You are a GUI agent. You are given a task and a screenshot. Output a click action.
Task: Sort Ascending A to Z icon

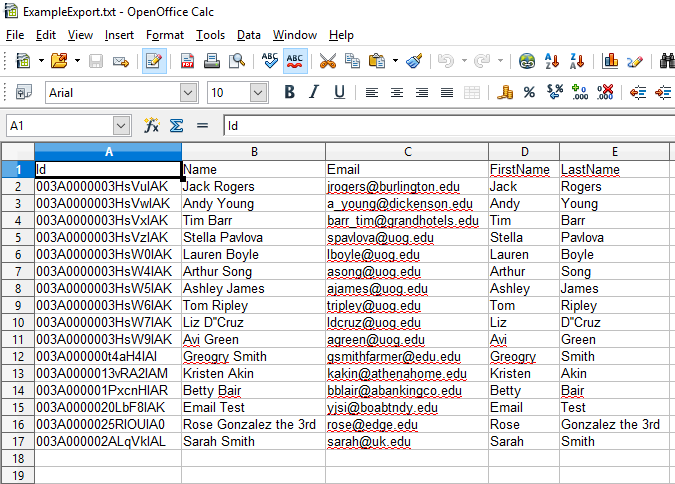tap(552, 61)
